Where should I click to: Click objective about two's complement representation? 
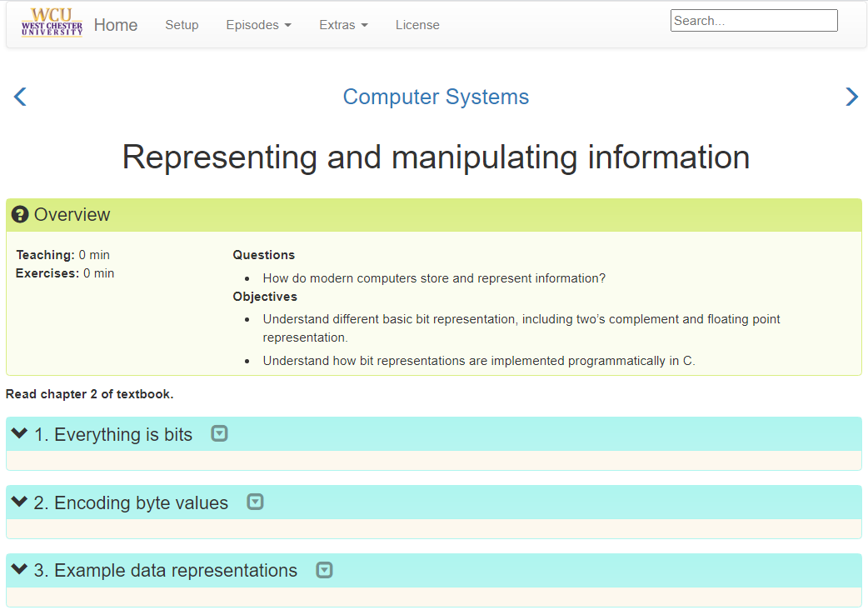tap(521, 328)
